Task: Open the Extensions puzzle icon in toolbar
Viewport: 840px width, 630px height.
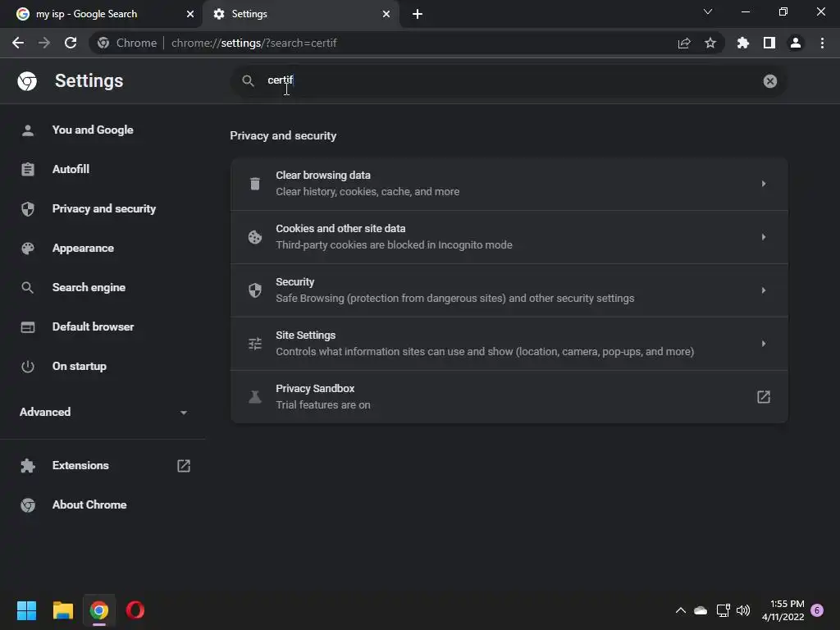Action: 743,43
